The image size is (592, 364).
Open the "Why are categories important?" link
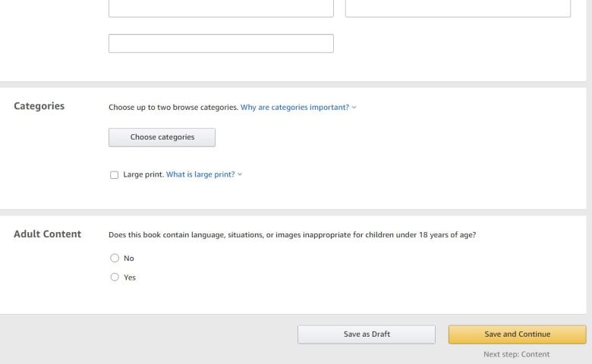[x=294, y=108]
